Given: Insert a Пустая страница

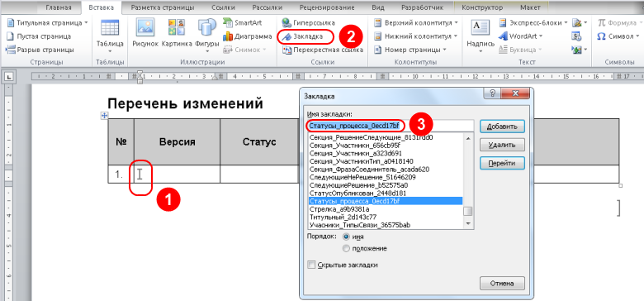Looking at the screenshot, I should pos(39,36).
